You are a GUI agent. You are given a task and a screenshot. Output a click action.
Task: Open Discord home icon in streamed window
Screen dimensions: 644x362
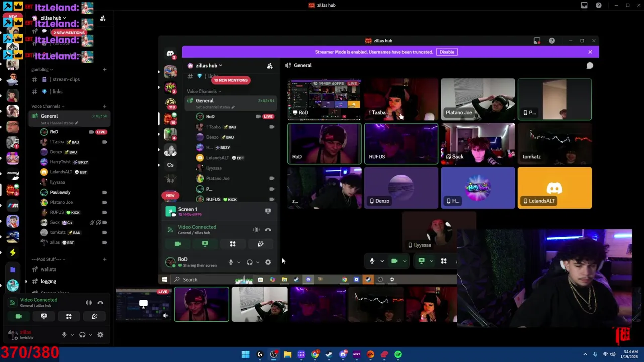[170, 54]
